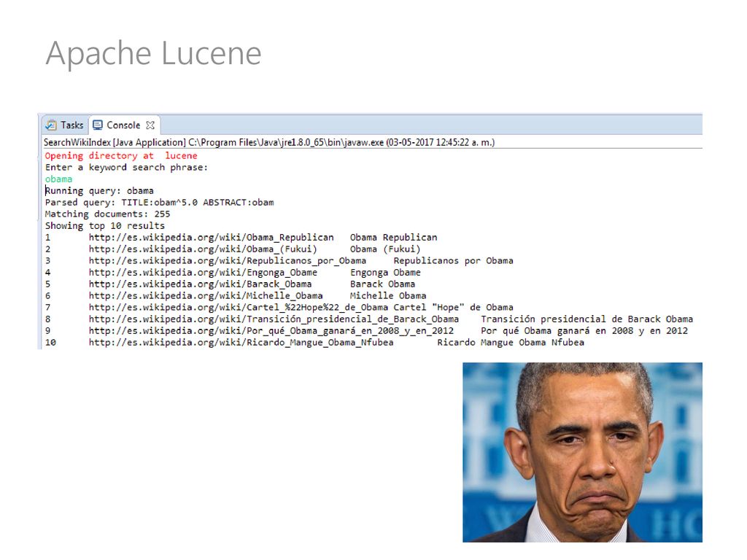Viewport: 747px width, 560px height.
Task: Open the Transición_presidencial_de_Barack_Obama link
Action: pyautogui.click(x=274, y=319)
